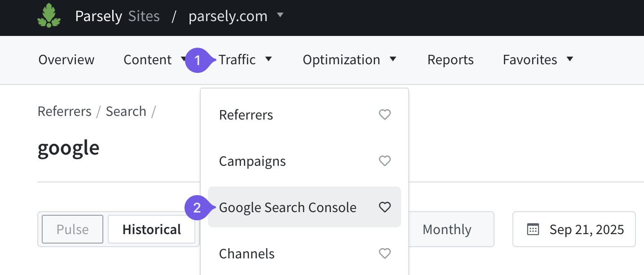Open the Favorites dropdown
Viewport: 644px width, 275px height.
(538, 60)
